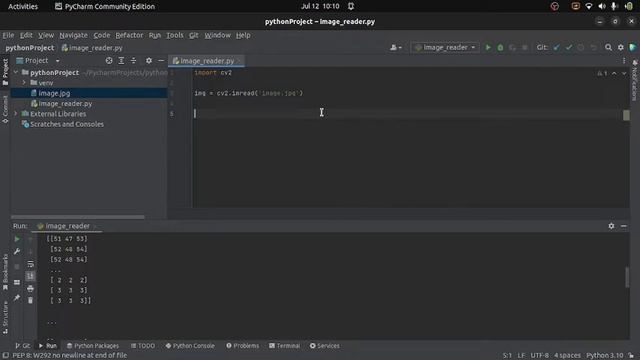Open the Git menu
This screenshot has height=360, width=640.
point(194,35)
